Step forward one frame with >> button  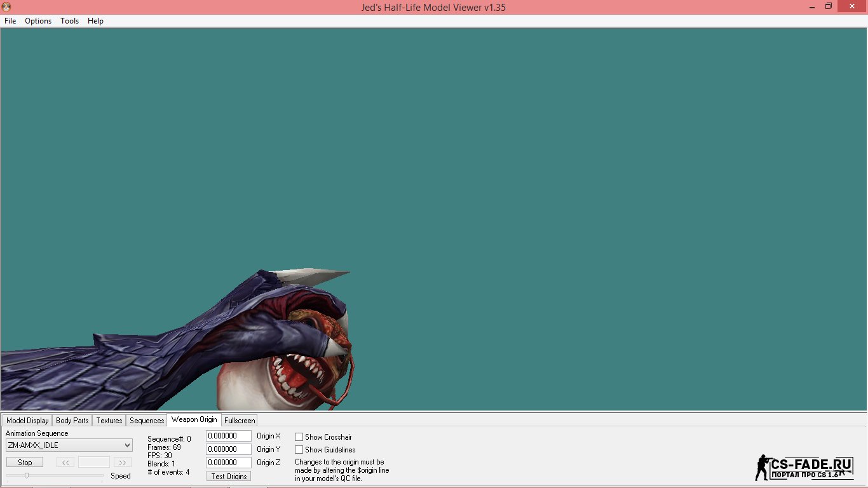[x=123, y=463]
